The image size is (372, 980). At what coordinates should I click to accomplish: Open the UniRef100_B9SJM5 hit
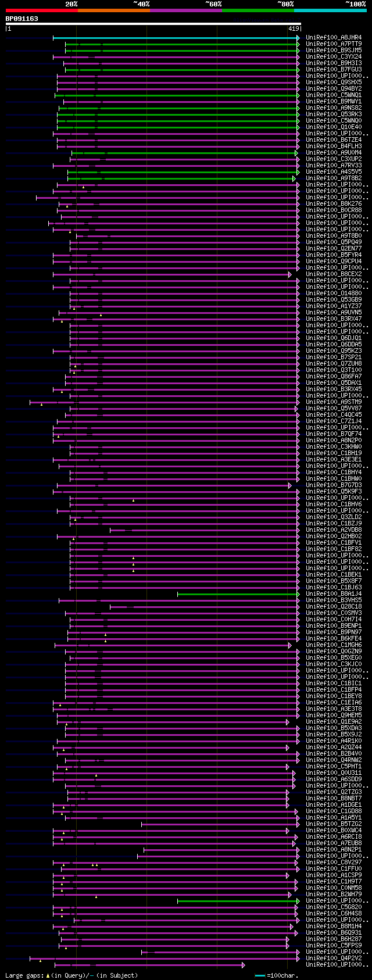334,51
